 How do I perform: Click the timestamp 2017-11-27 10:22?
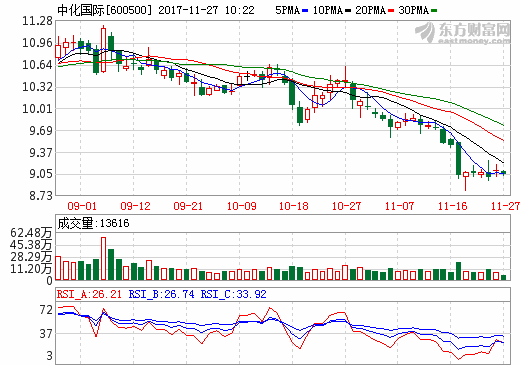206,10
